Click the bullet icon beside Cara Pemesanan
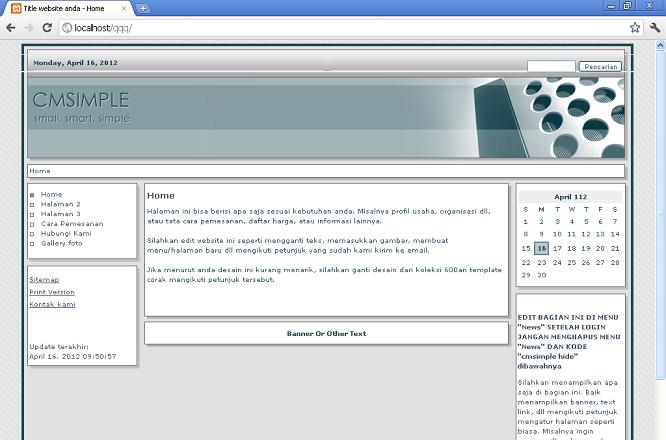 pos(32,224)
